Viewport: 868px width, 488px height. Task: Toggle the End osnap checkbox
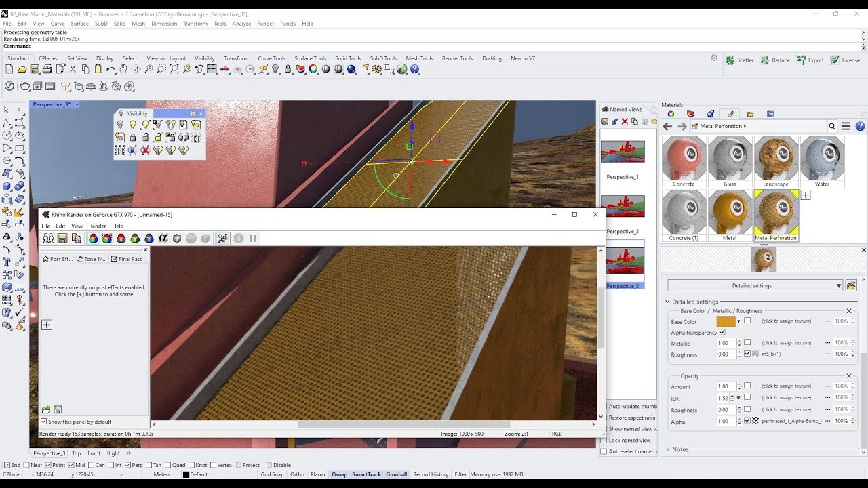7,465
